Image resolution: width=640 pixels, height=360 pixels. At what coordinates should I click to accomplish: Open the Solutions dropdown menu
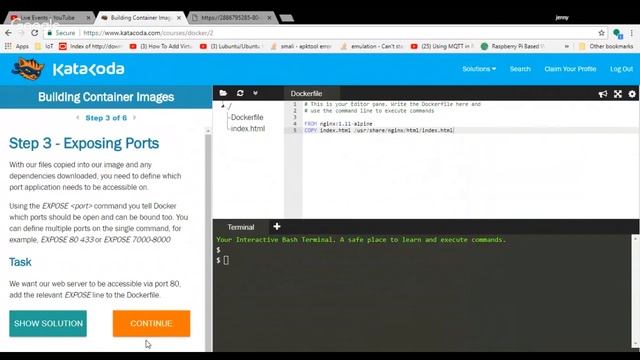point(479,69)
